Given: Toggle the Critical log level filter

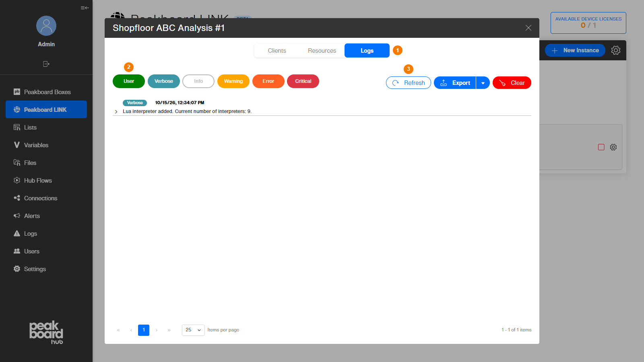Looking at the screenshot, I should [x=303, y=81].
